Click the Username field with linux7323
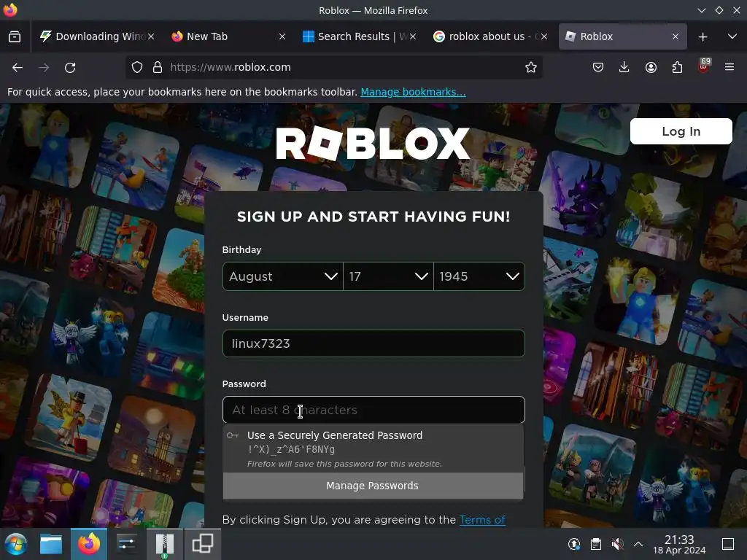Screen dimensions: 747x560 [x=373, y=343]
